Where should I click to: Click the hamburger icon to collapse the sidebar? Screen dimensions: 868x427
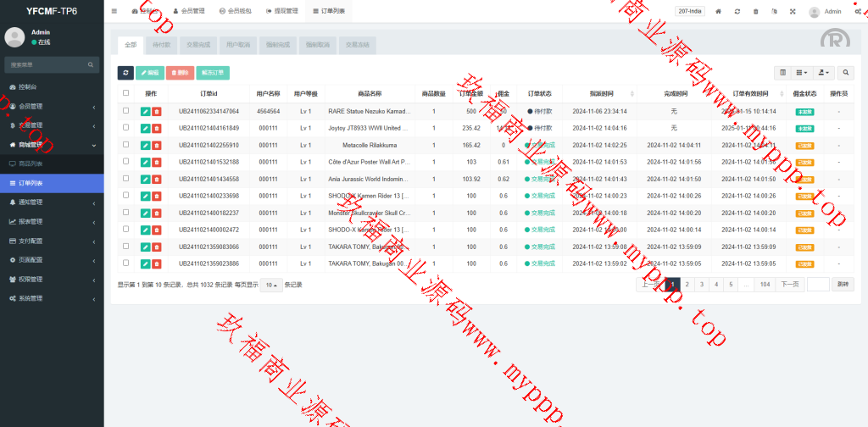[114, 11]
